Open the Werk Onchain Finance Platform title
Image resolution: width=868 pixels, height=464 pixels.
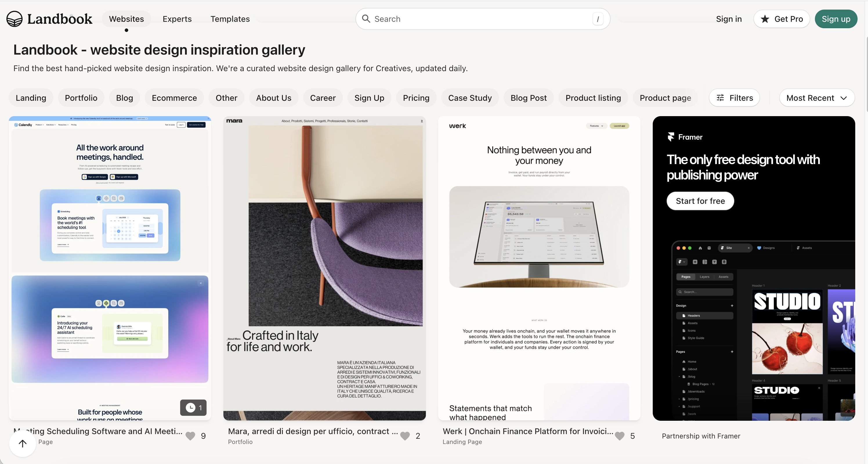pyautogui.click(x=528, y=431)
